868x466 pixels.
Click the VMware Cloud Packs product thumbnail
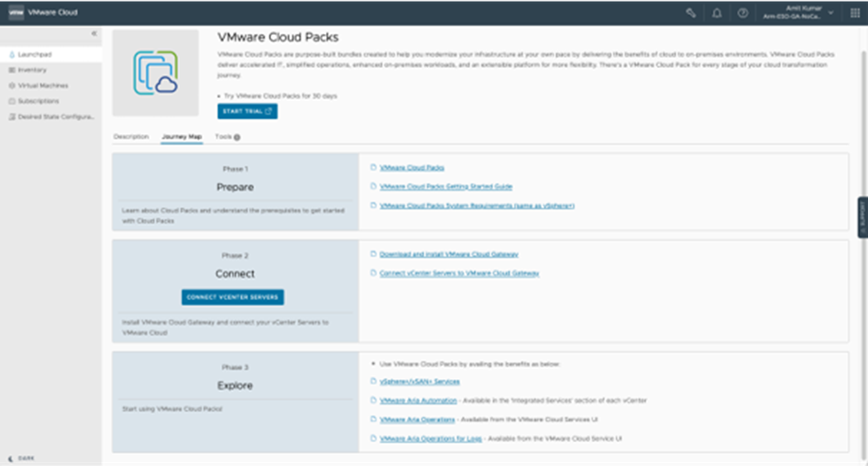click(x=155, y=72)
